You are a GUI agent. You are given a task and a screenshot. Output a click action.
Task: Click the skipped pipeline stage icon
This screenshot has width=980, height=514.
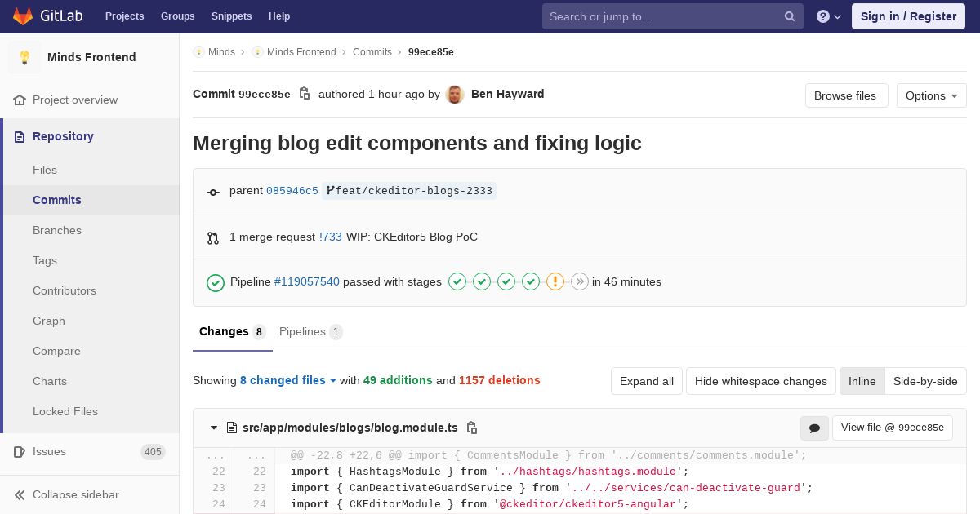click(x=580, y=281)
